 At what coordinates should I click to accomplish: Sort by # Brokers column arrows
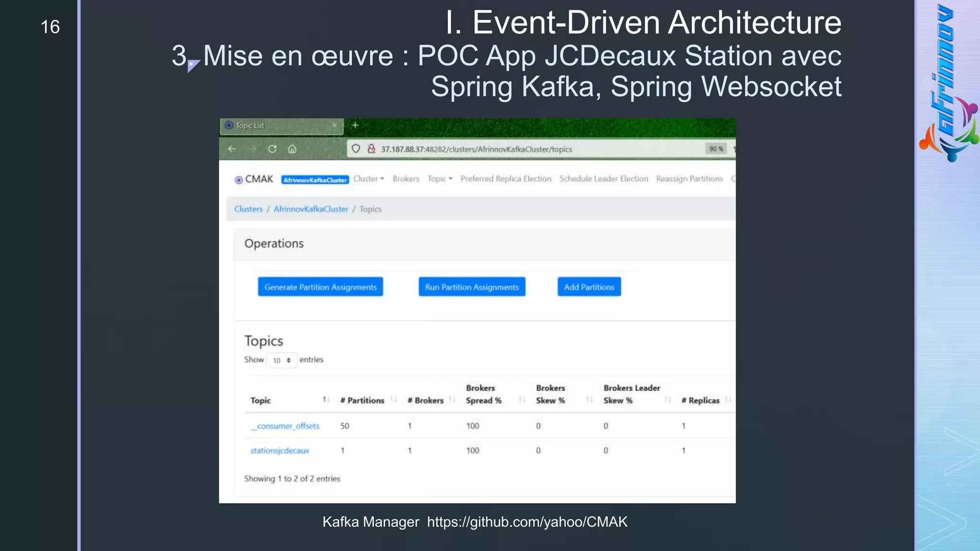pyautogui.click(x=452, y=400)
